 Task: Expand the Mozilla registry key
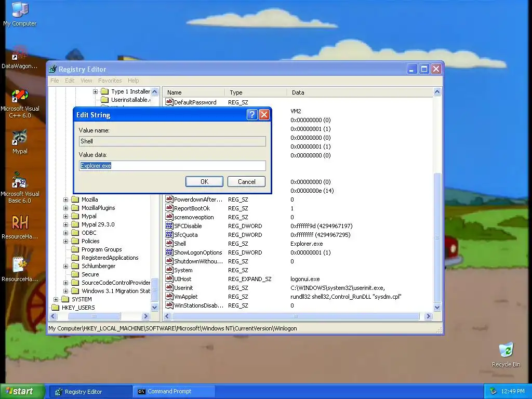point(66,199)
